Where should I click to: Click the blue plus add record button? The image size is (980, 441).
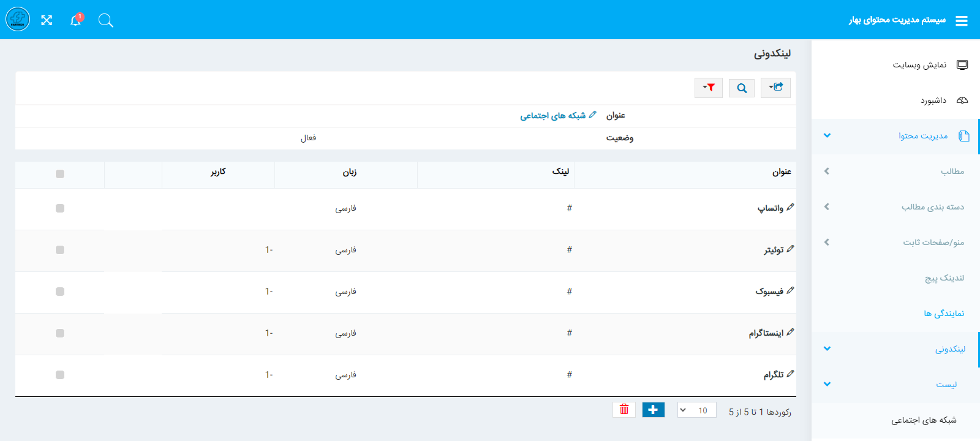[653, 410]
